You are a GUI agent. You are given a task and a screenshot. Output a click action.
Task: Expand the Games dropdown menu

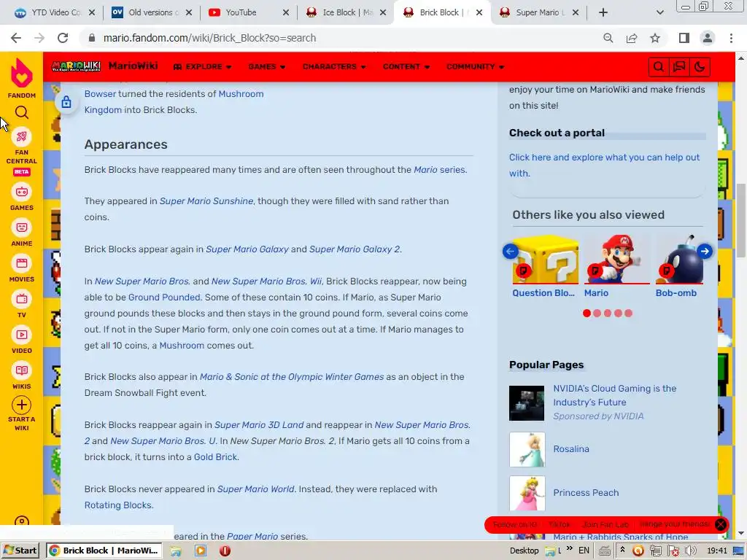pyautogui.click(x=267, y=66)
